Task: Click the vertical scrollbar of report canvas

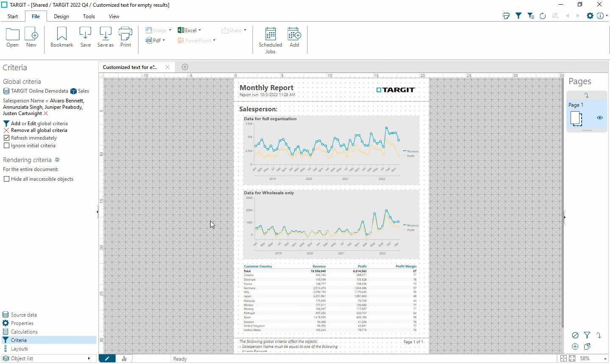Action: click(562, 203)
